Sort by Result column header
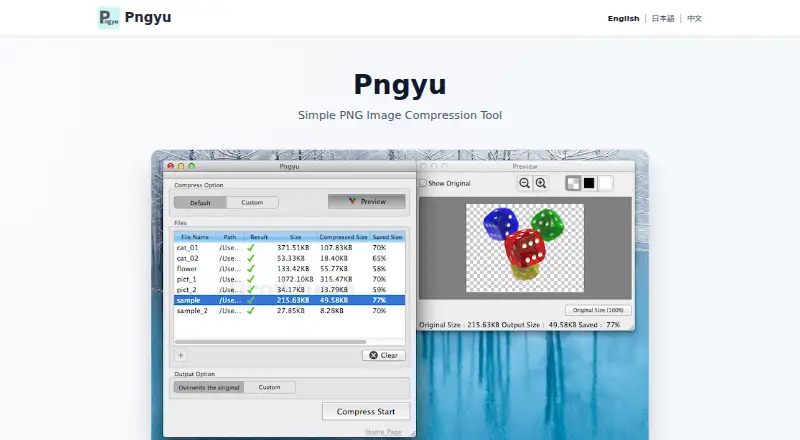The image size is (800, 440). click(259, 237)
